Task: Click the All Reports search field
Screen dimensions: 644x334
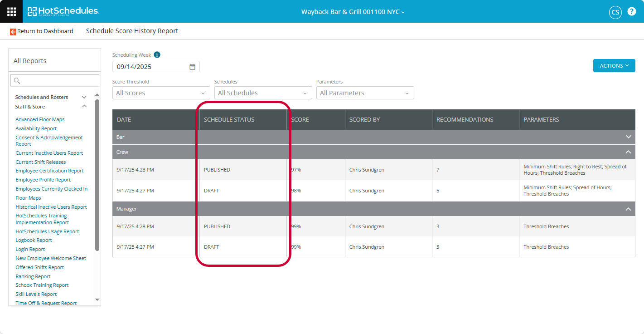Action: (x=55, y=81)
